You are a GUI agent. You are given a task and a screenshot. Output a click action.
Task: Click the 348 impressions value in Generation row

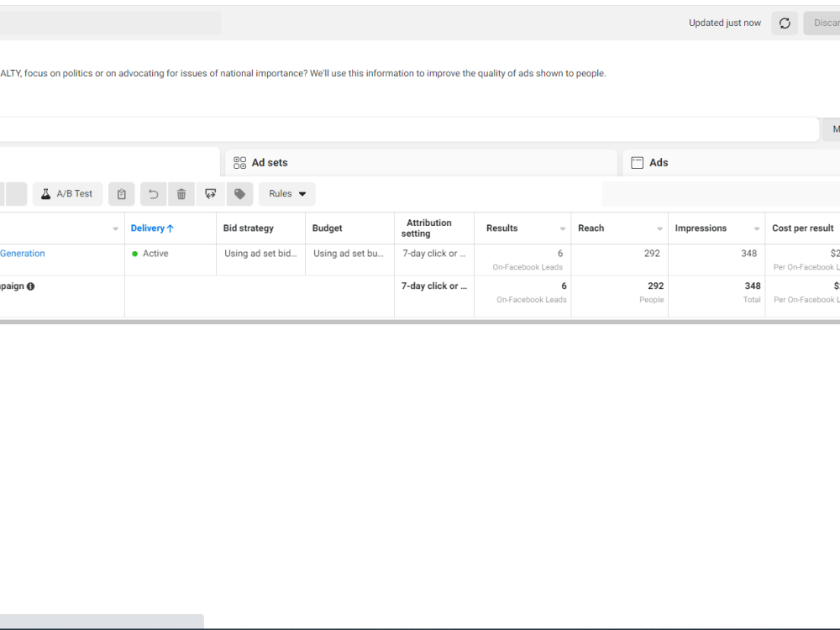pyautogui.click(x=749, y=254)
